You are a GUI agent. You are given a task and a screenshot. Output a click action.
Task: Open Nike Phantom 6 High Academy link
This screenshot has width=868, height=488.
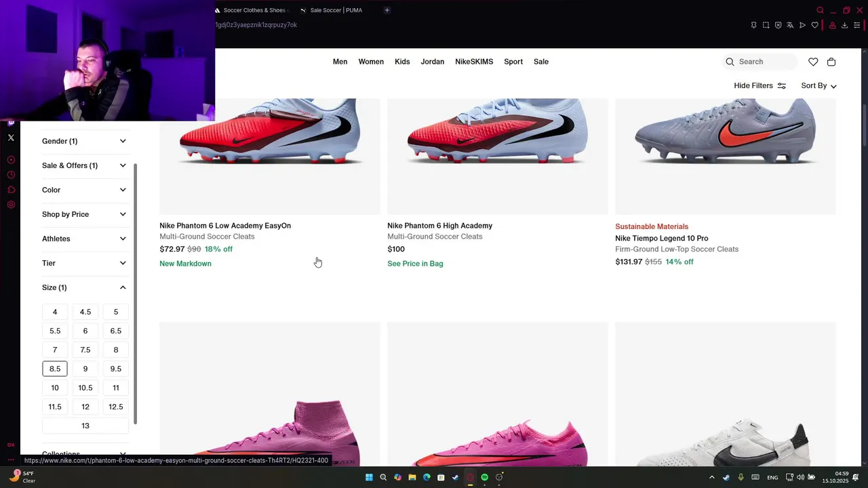tap(440, 226)
